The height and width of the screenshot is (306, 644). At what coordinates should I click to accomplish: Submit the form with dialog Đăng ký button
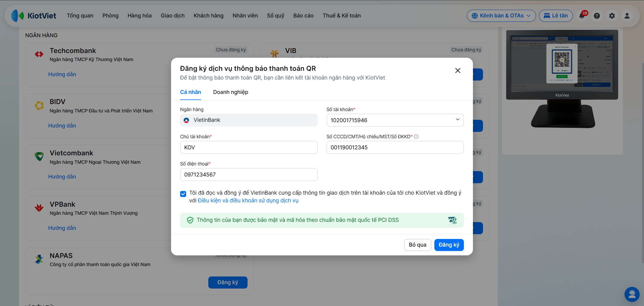(x=449, y=245)
